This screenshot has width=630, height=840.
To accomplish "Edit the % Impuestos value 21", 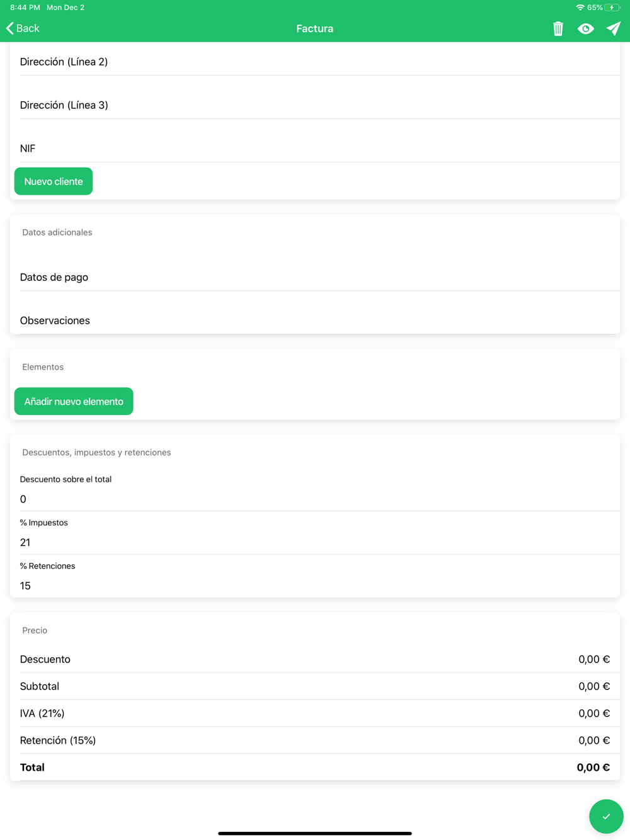I will (320, 542).
